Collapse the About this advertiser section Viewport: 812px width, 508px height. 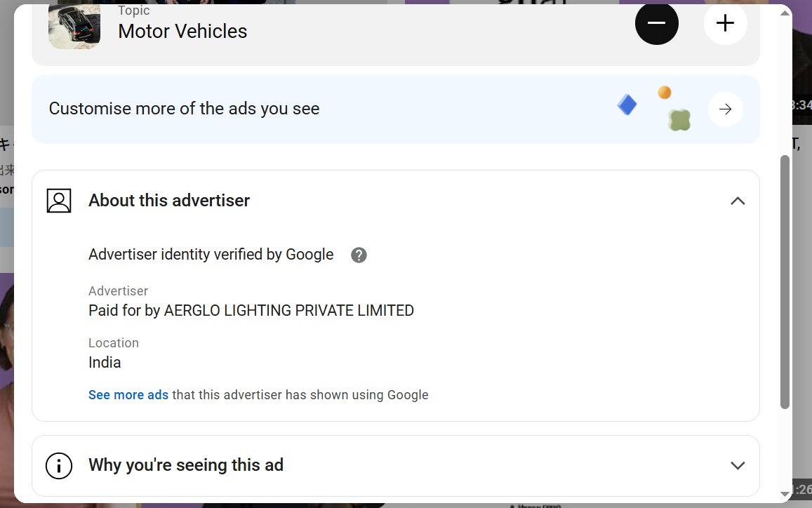pos(738,201)
